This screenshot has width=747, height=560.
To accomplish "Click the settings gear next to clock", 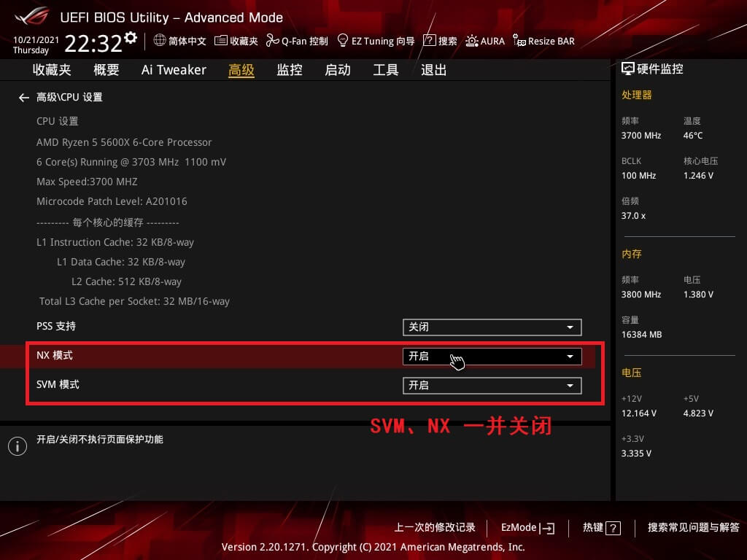I will pyautogui.click(x=131, y=37).
